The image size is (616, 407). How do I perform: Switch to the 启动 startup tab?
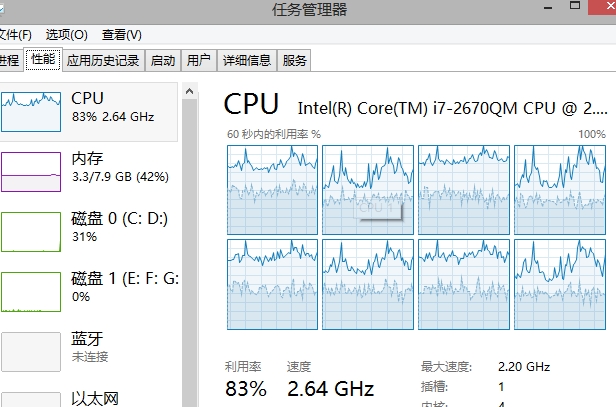[163, 60]
